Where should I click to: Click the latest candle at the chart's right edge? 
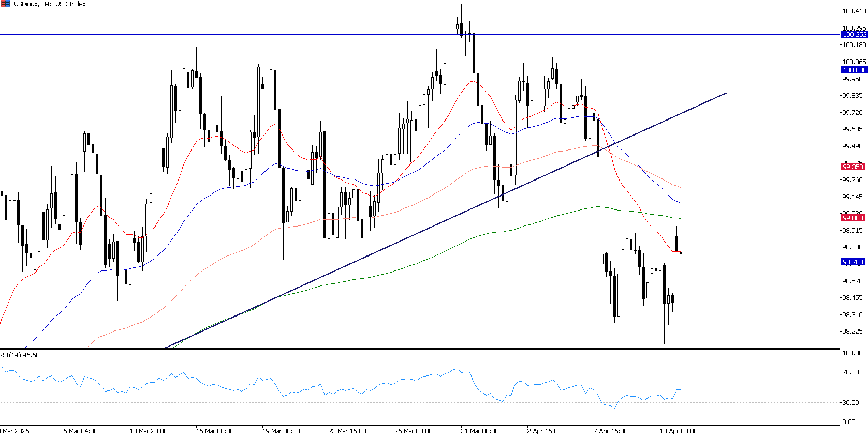tap(681, 252)
